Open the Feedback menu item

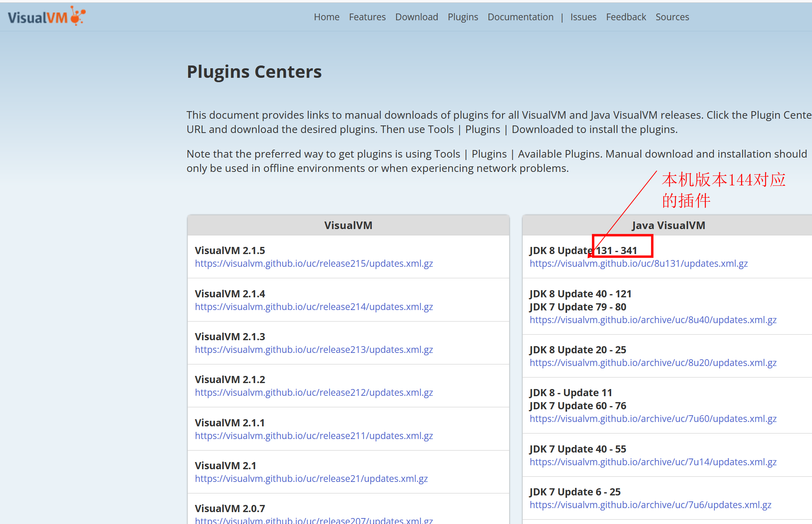(626, 17)
